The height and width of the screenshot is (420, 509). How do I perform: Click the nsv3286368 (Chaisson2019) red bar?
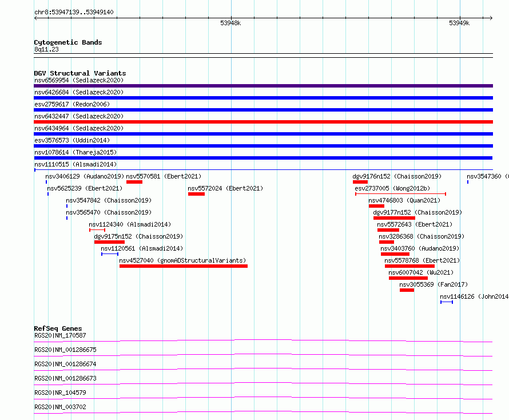click(x=387, y=242)
